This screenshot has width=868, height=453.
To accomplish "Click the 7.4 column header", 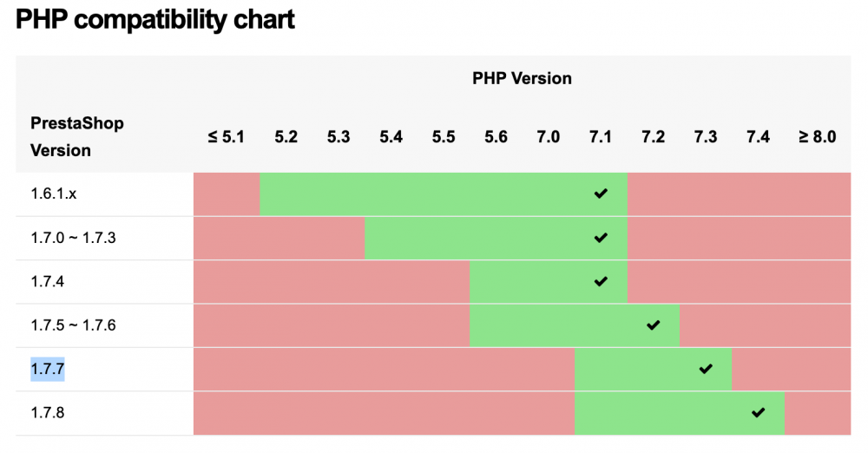I will (758, 136).
